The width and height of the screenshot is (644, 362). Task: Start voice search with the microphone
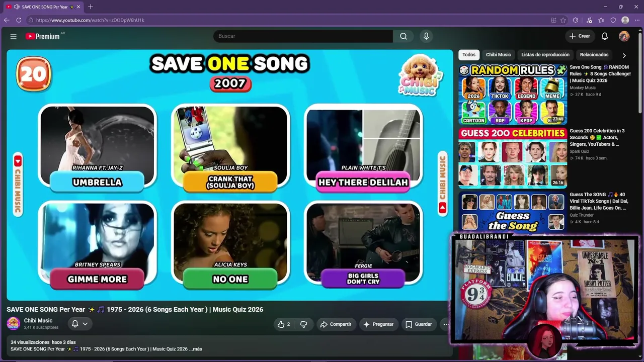pos(426,36)
